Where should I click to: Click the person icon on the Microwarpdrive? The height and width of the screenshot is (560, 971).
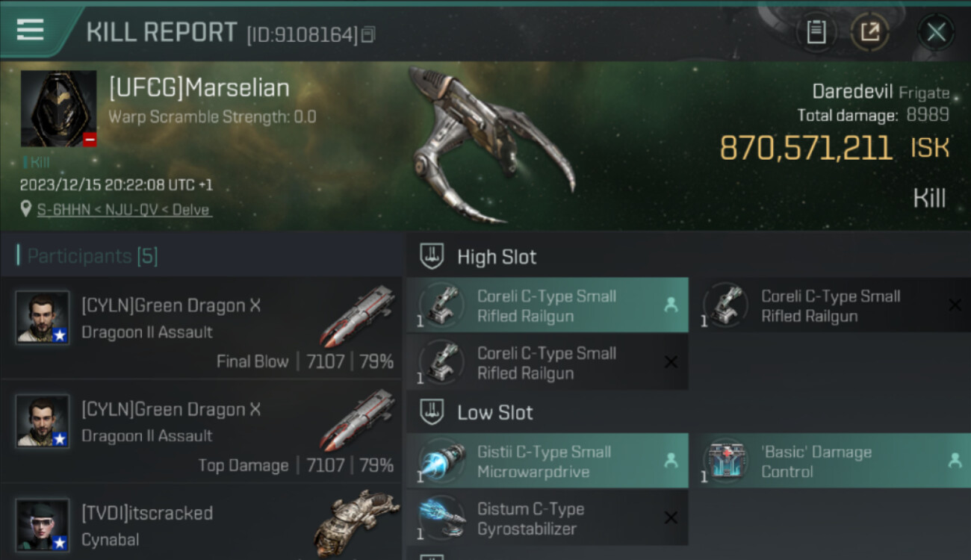(x=671, y=461)
